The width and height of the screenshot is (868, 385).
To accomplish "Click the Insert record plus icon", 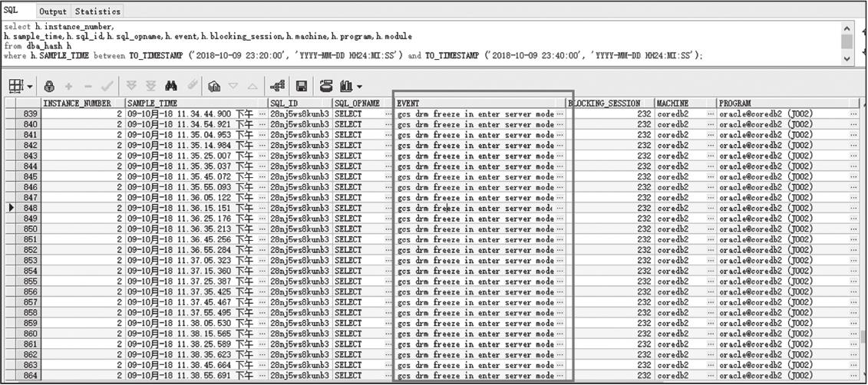I will pos(69,86).
